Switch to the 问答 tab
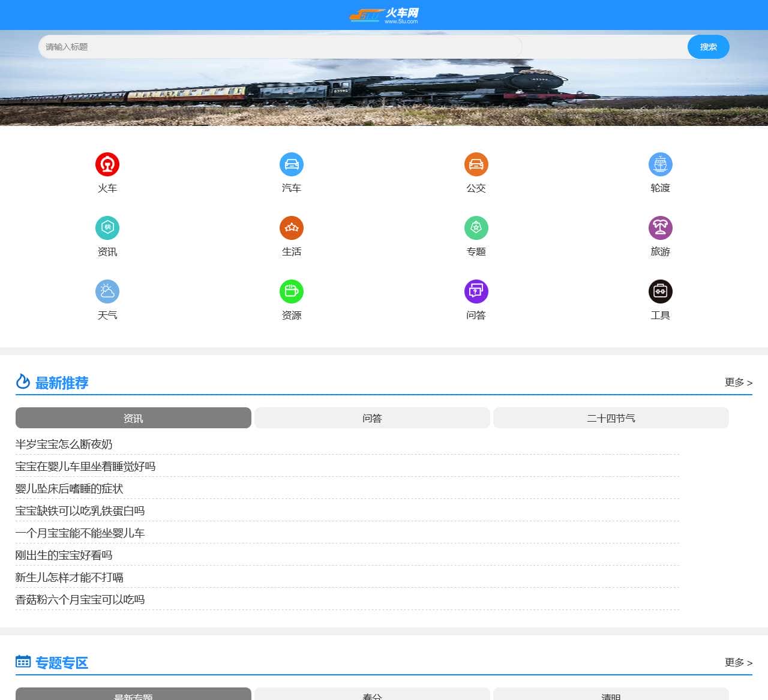Viewport: 768px width, 700px height. tap(372, 418)
